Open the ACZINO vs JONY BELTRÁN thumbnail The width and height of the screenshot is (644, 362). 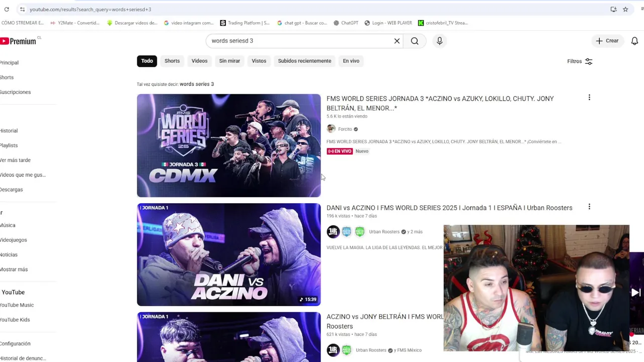click(x=228, y=337)
